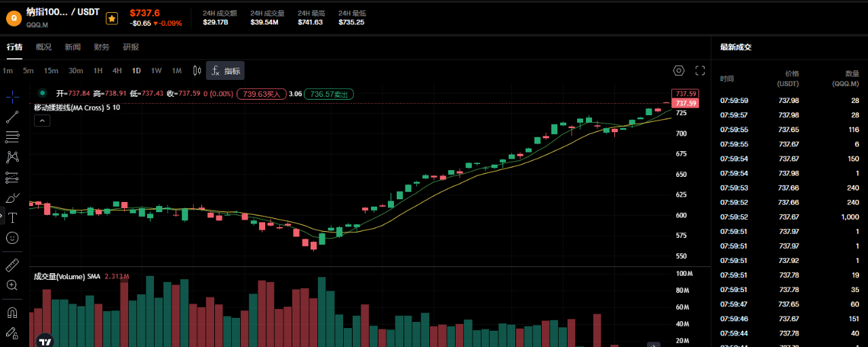
Task: Click the $737.6 current price header
Action: point(145,13)
